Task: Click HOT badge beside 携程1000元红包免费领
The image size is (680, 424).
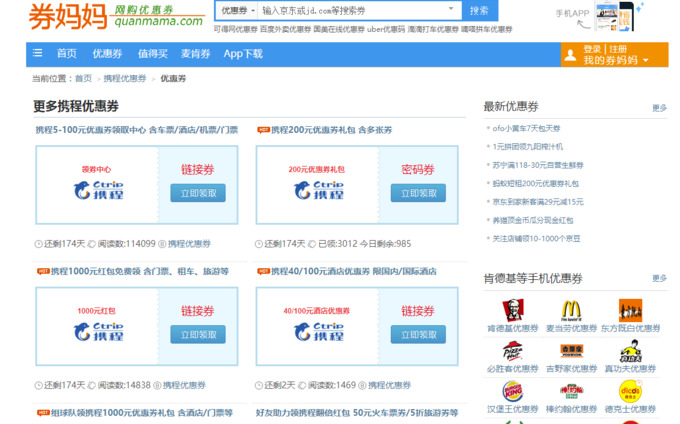Action: point(43,271)
